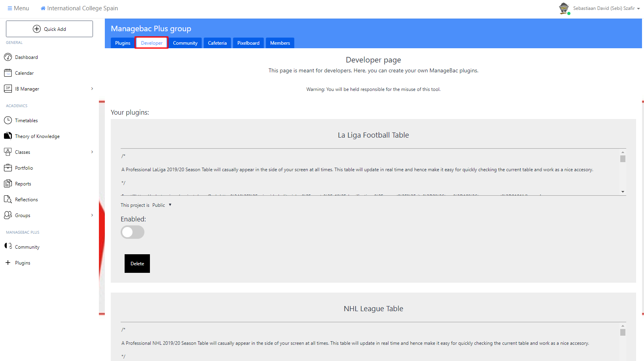644x361 pixels.
Task: Open user account dropdown caret
Action: click(x=638, y=9)
